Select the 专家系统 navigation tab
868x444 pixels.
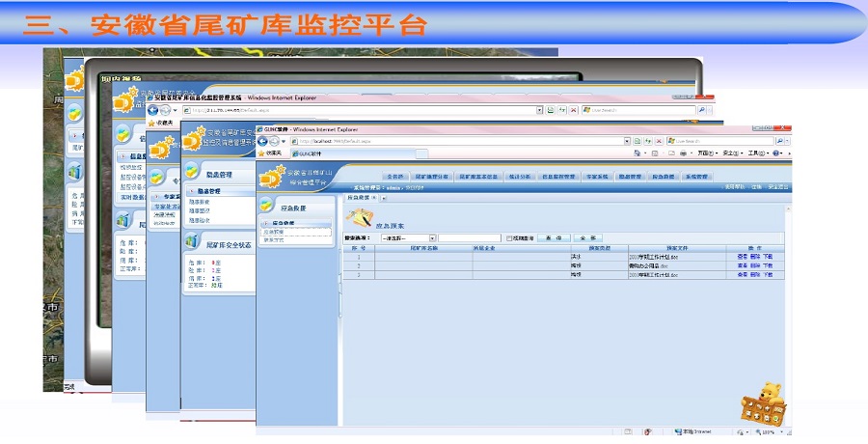(x=597, y=177)
